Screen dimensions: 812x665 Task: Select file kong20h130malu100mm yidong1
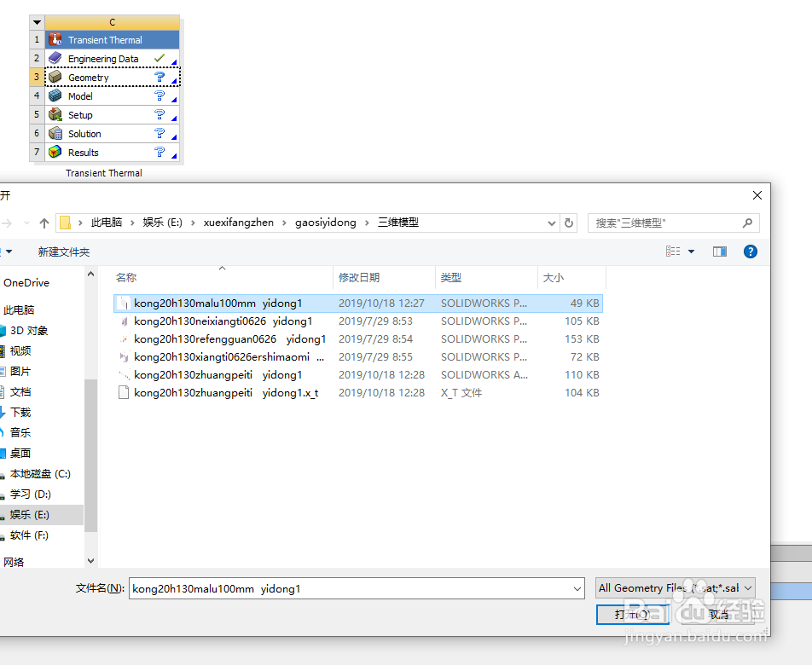click(358, 304)
